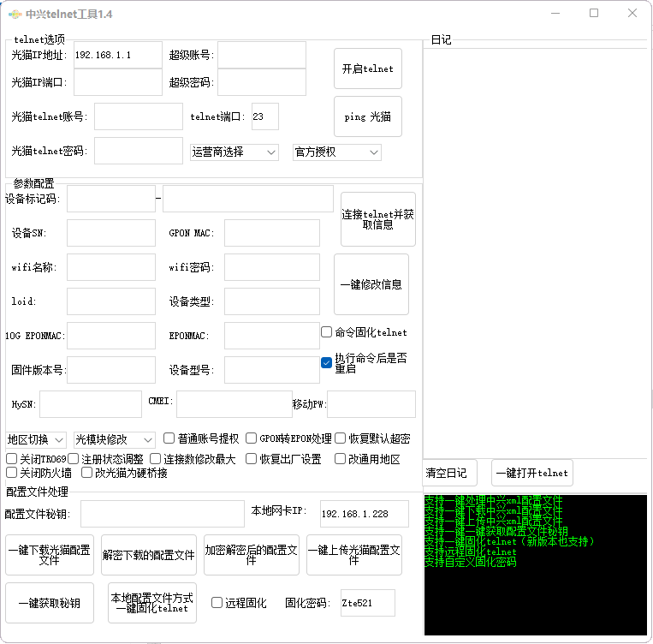Enable 恢复默认超密 checkbox
Viewport: 653px width, 644px height.
pos(341,438)
